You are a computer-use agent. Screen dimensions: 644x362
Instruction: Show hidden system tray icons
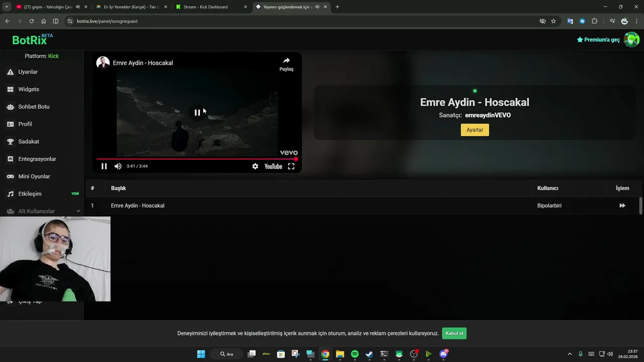pyautogui.click(x=570, y=354)
